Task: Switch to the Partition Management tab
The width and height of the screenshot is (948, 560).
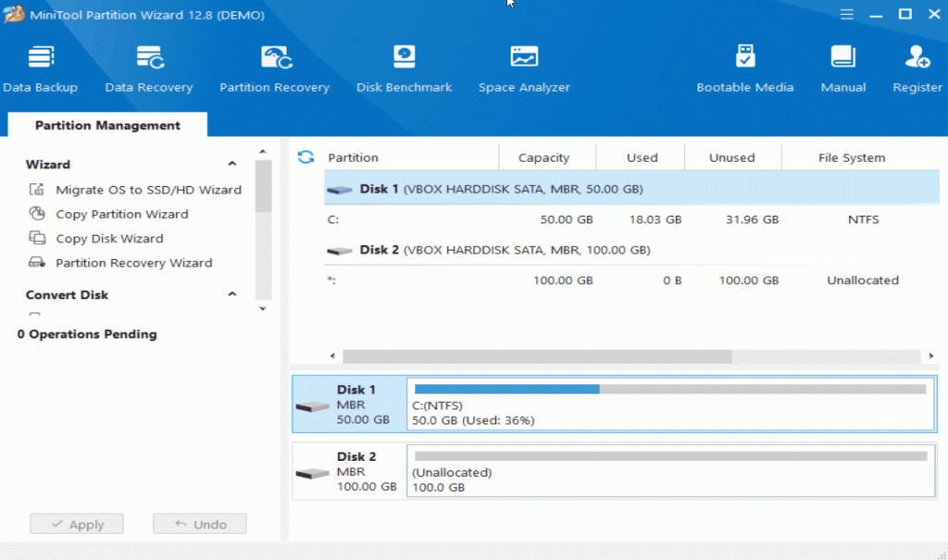Action: (106, 124)
